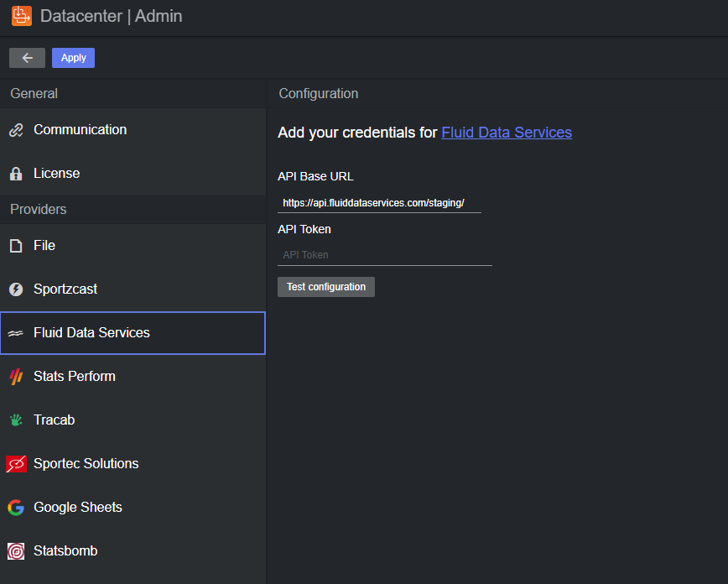This screenshot has width=728, height=584.
Task: Click the Sportec Solutions red icon
Action: (16, 464)
